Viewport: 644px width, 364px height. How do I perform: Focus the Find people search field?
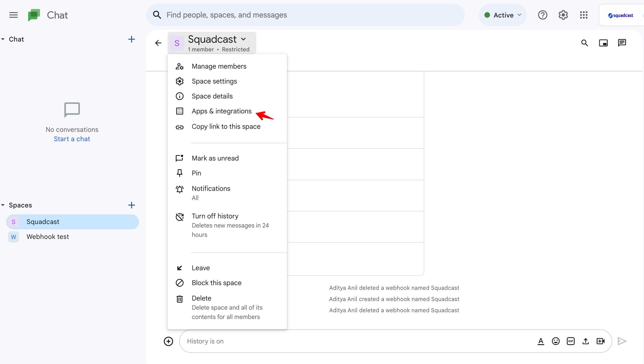(x=305, y=15)
